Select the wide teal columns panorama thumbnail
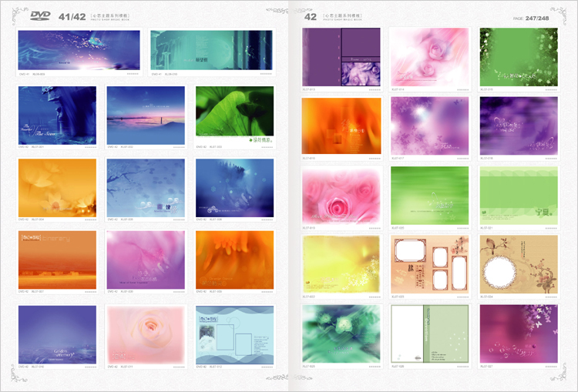Image resolution: width=578 pixels, height=392 pixels. [x=212, y=50]
